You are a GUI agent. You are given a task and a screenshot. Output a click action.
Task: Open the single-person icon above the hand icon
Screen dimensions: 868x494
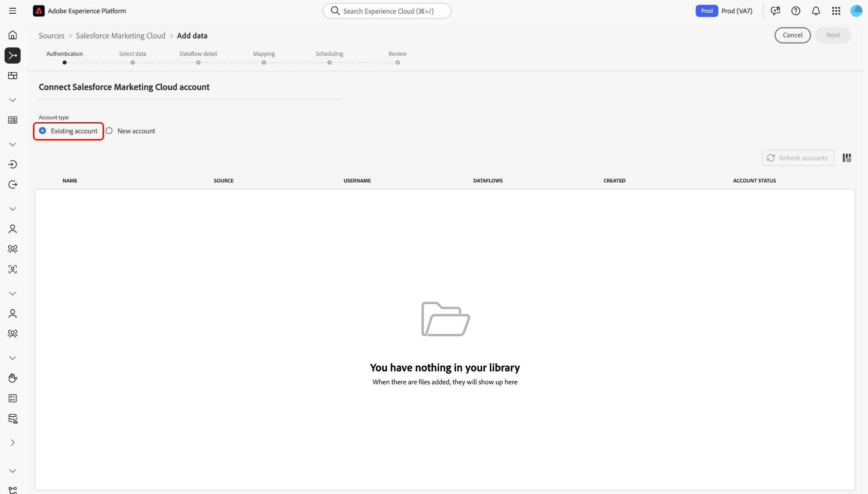(13, 313)
